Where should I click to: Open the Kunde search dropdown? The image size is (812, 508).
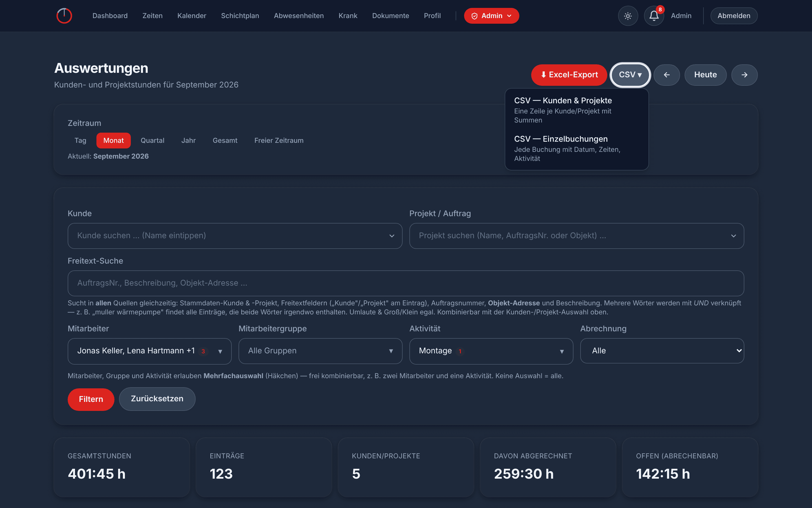point(235,236)
